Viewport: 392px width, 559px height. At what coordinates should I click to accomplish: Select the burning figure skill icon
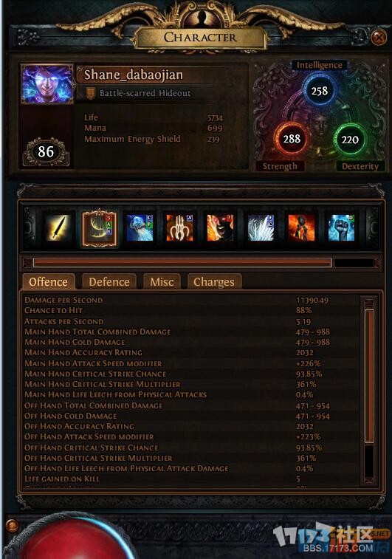click(x=301, y=227)
